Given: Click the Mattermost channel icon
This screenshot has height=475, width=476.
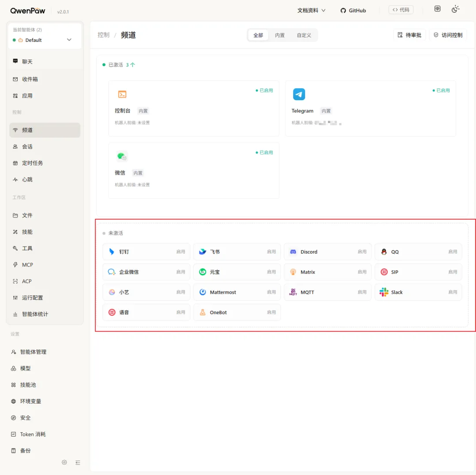Looking at the screenshot, I should pyautogui.click(x=202, y=292).
